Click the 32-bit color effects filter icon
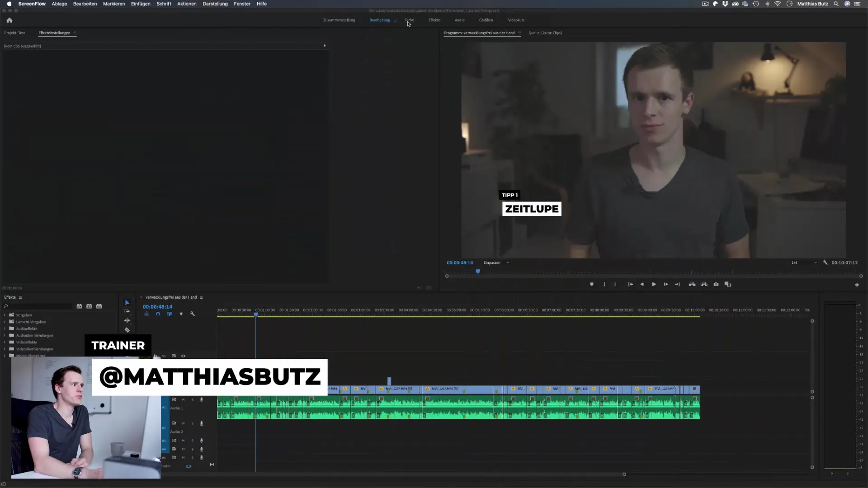The width and height of the screenshot is (868, 488). coord(89,306)
